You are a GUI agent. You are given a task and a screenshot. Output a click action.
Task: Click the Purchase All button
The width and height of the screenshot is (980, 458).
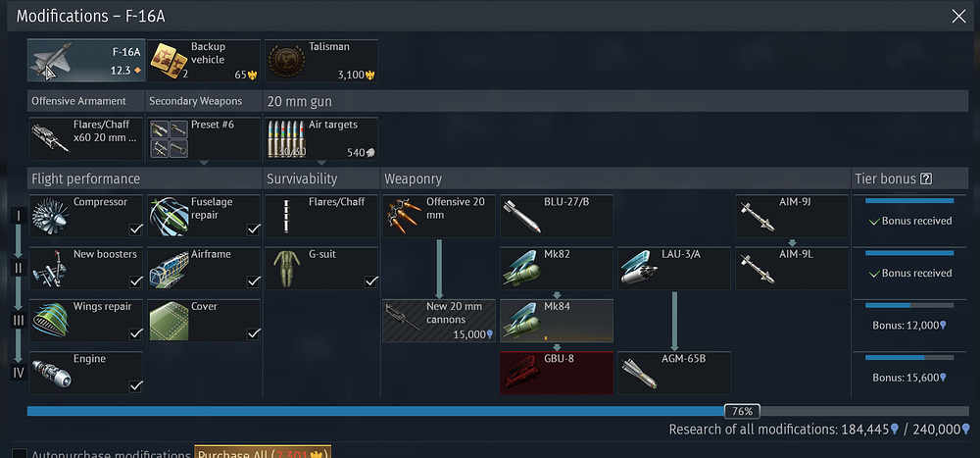point(263,452)
